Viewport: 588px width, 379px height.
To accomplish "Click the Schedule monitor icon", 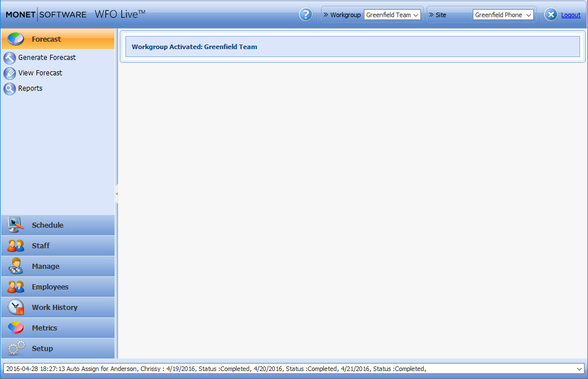I will [x=15, y=225].
